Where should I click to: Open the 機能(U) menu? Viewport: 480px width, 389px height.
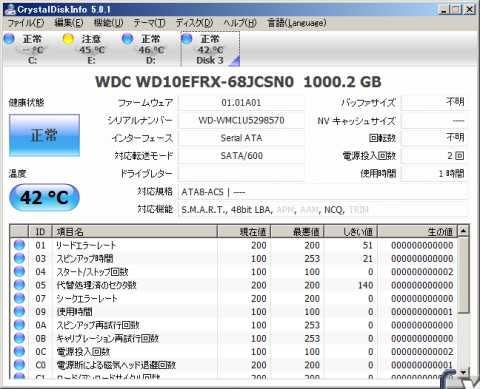point(108,23)
